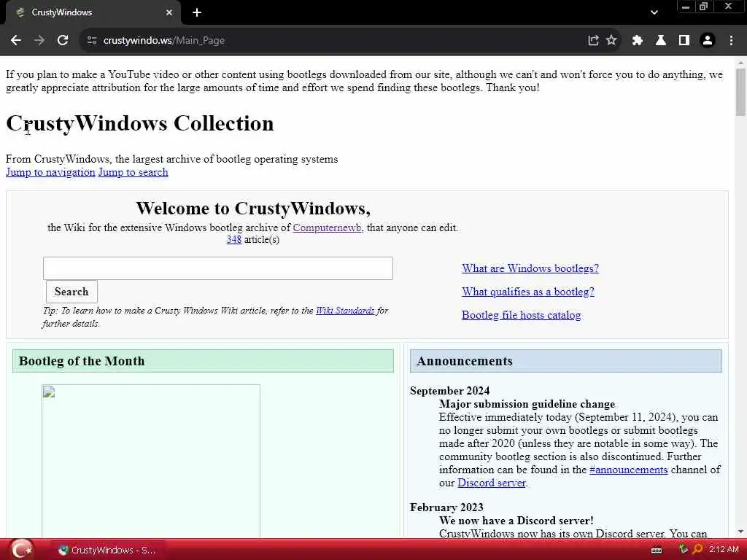Click the page vertical scrollbar thumb
The width and height of the screenshot is (747, 560).
(x=740, y=92)
